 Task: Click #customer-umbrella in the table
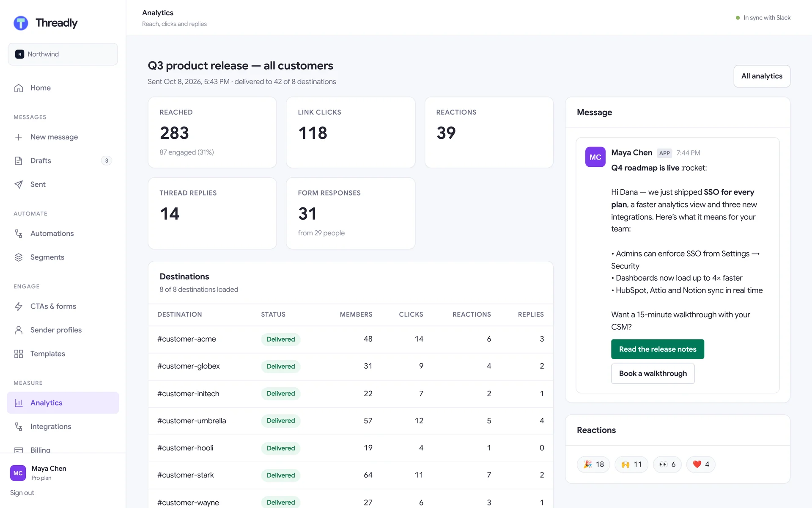pos(192,421)
